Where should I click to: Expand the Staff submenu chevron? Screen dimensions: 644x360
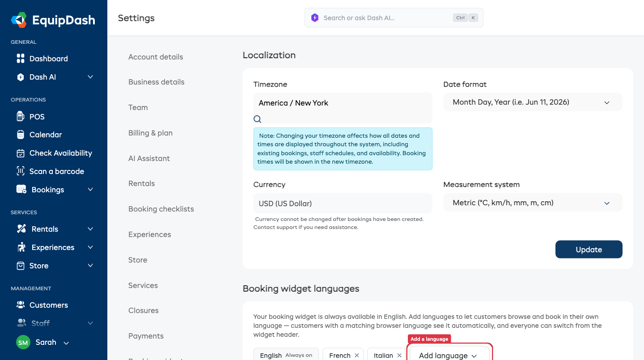point(90,323)
